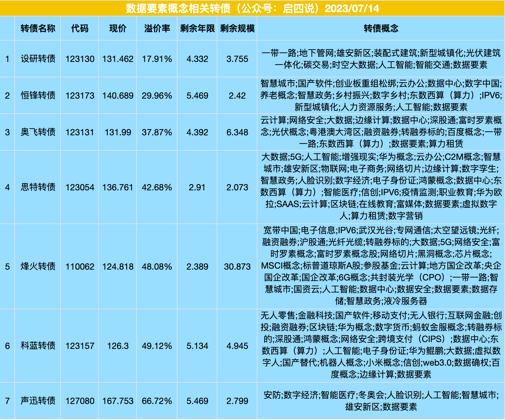The height and width of the screenshot is (420, 505).
Task: Click the 设研转债 name cell
Action: [x=38, y=59]
